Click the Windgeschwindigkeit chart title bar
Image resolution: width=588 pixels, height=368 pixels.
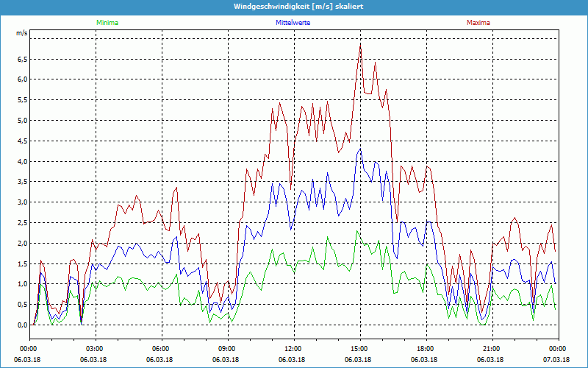(x=294, y=6)
